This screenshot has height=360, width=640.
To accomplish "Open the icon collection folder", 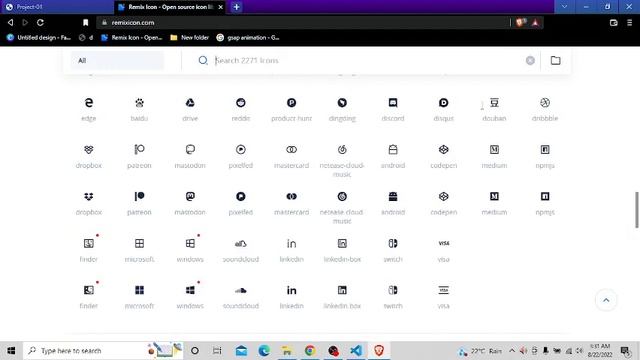I will click(556, 60).
